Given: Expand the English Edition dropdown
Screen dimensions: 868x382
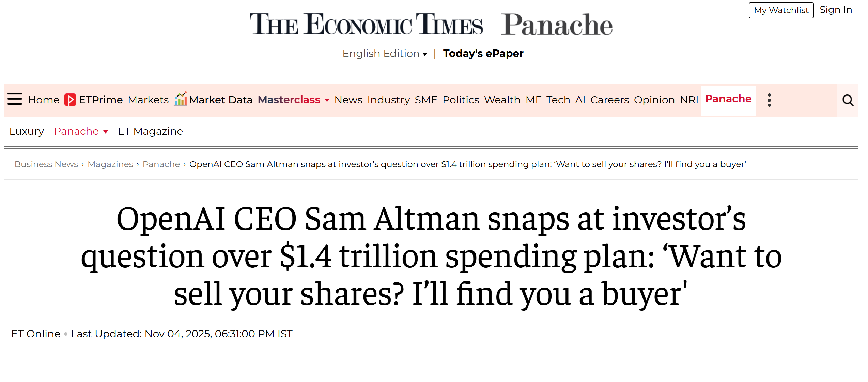Looking at the screenshot, I should tap(385, 54).
